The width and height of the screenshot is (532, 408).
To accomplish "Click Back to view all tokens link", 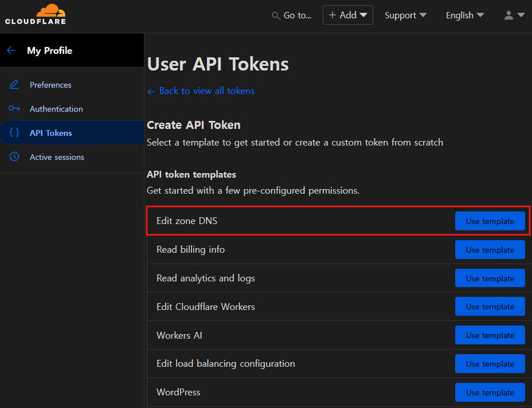I will (x=201, y=91).
